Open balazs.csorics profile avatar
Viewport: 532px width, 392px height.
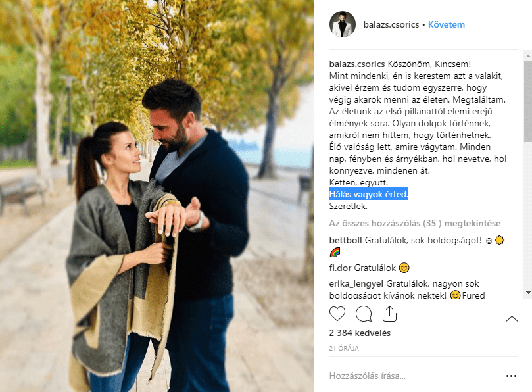point(343,24)
